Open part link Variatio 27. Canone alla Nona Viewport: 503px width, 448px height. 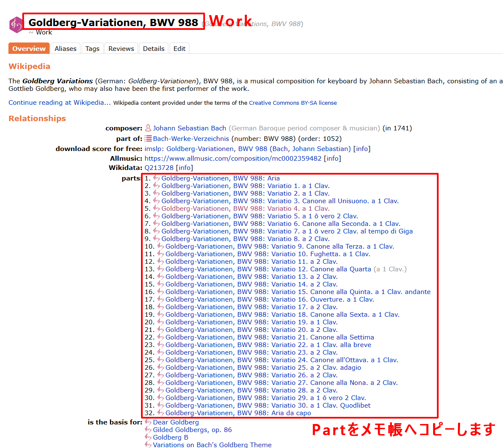282,382
